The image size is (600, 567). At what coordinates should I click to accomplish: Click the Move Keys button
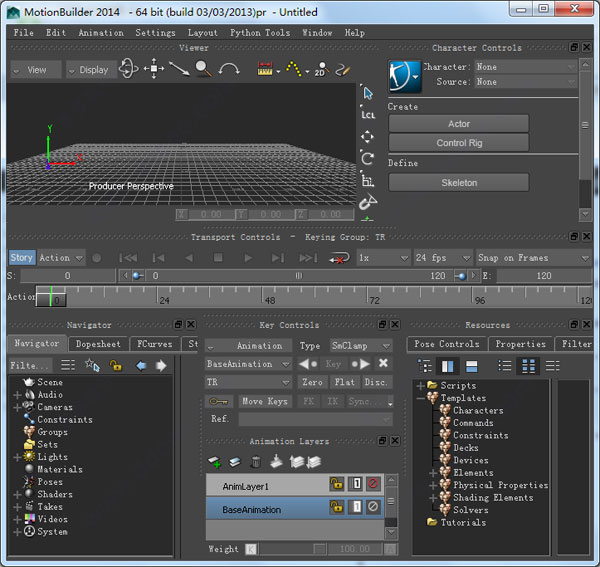click(265, 401)
